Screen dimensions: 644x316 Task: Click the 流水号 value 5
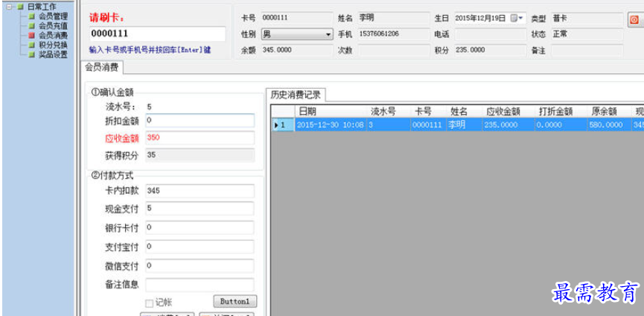tap(149, 107)
